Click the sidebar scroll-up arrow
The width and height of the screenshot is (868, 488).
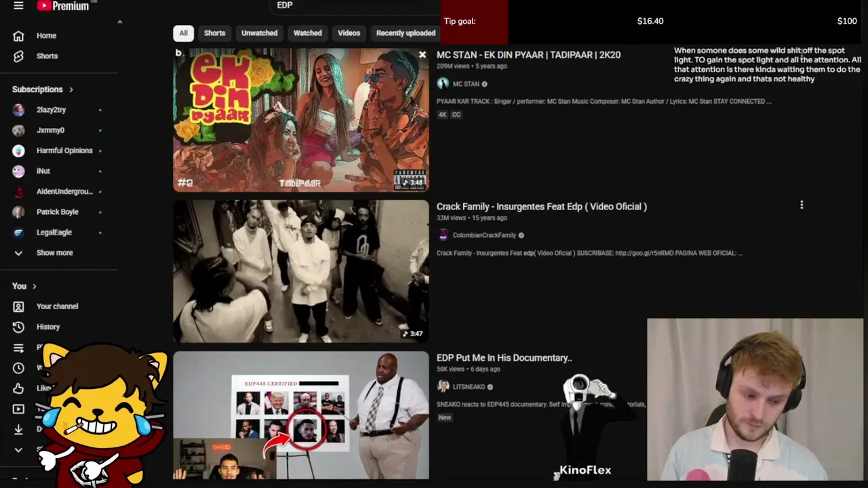point(119,22)
